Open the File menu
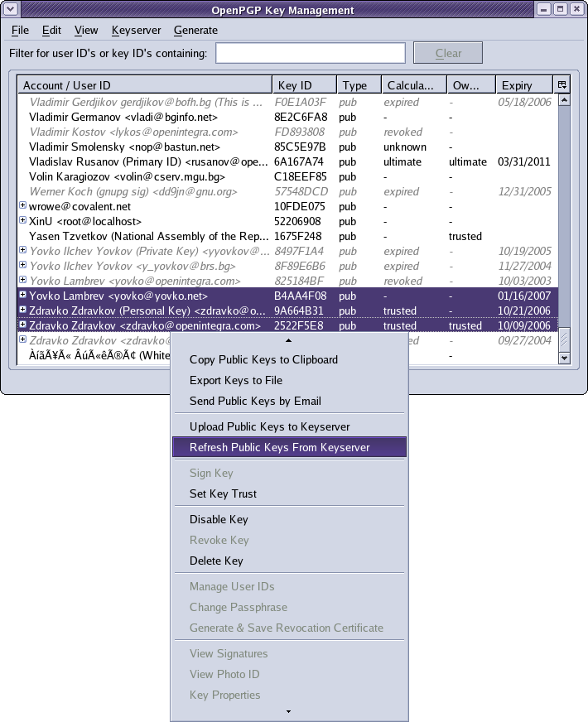The image size is (588, 722). click(20, 31)
